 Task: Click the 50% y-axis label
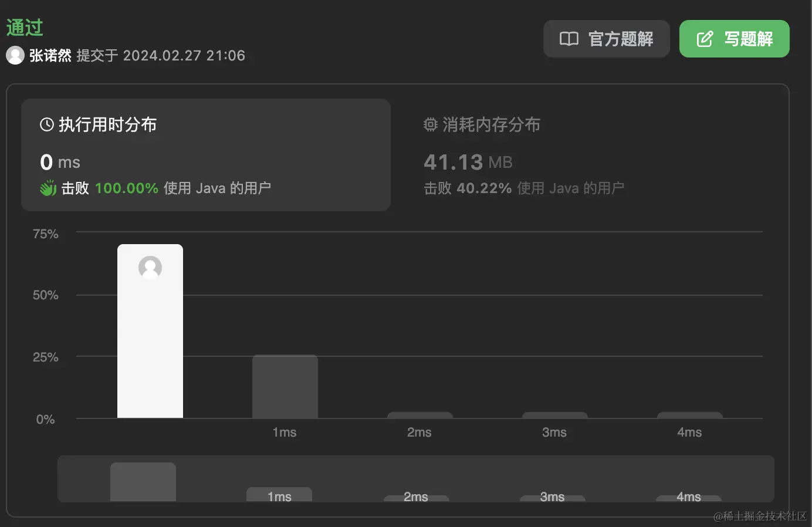[46, 295]
